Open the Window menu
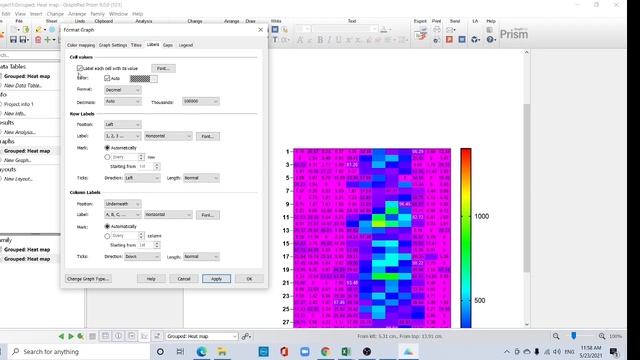640x360 pixels. coord(118,14)
